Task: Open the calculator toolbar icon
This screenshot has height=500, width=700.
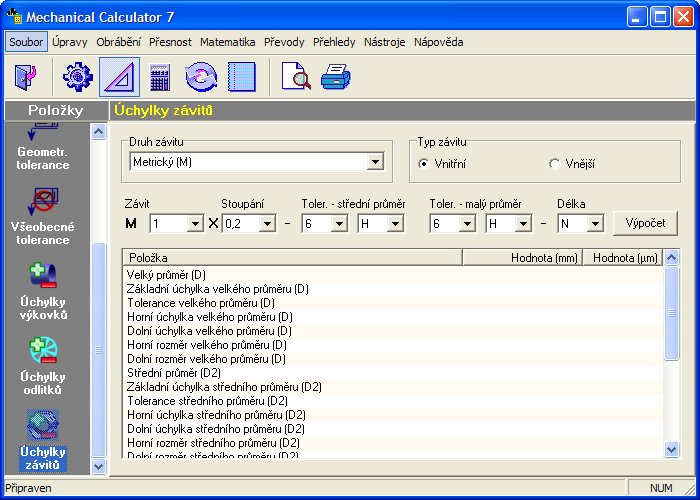Action: pos(160,77)
